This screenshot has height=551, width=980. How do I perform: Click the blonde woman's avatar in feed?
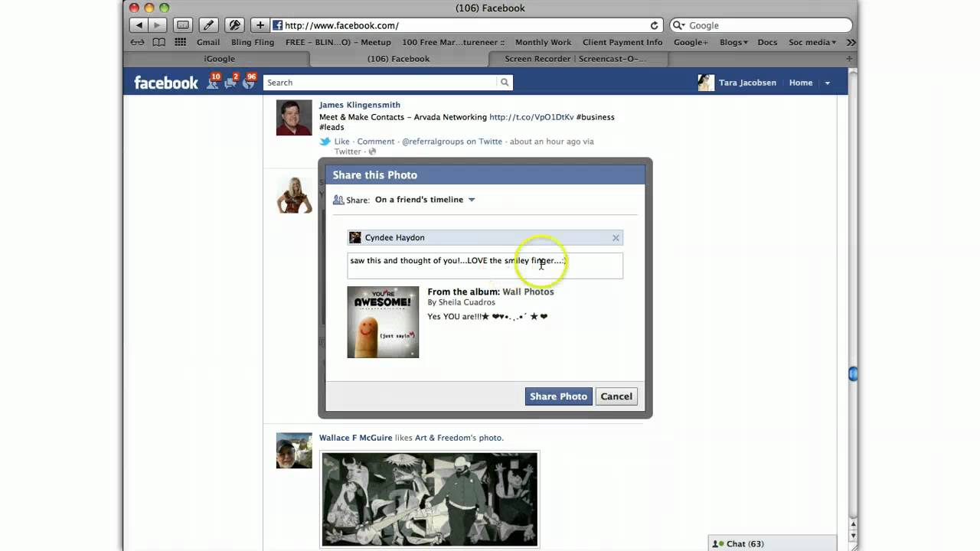[294, 195]
